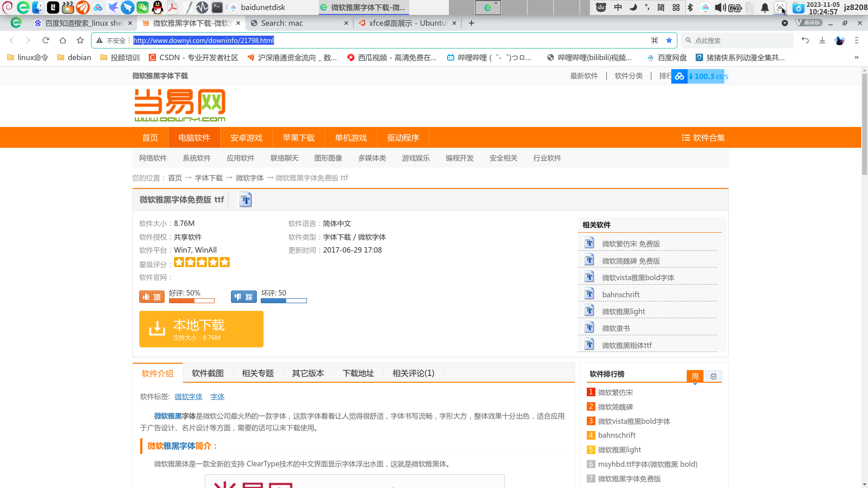Show page QR code icon in address bar

point(654,40)
